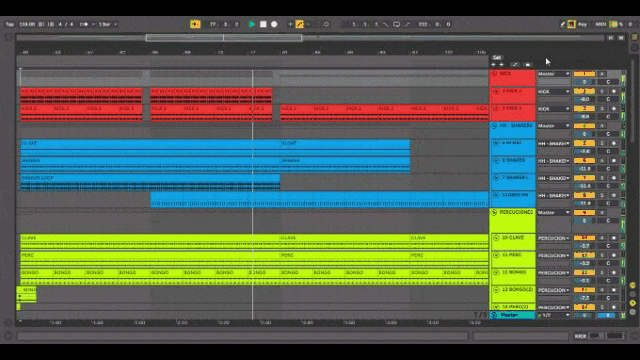Viewport: 640px width, 360px height.
Task: Jump to previous locator arrow
Action: click(493, 64)
